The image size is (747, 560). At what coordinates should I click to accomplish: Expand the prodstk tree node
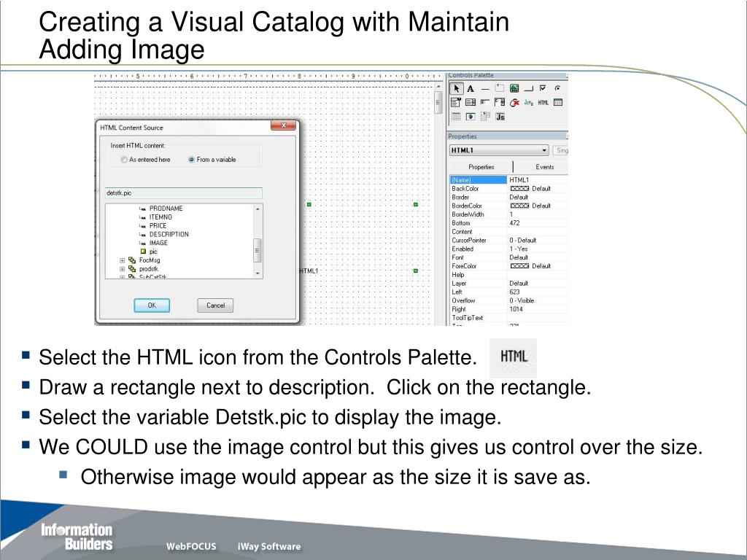point(122,269)
